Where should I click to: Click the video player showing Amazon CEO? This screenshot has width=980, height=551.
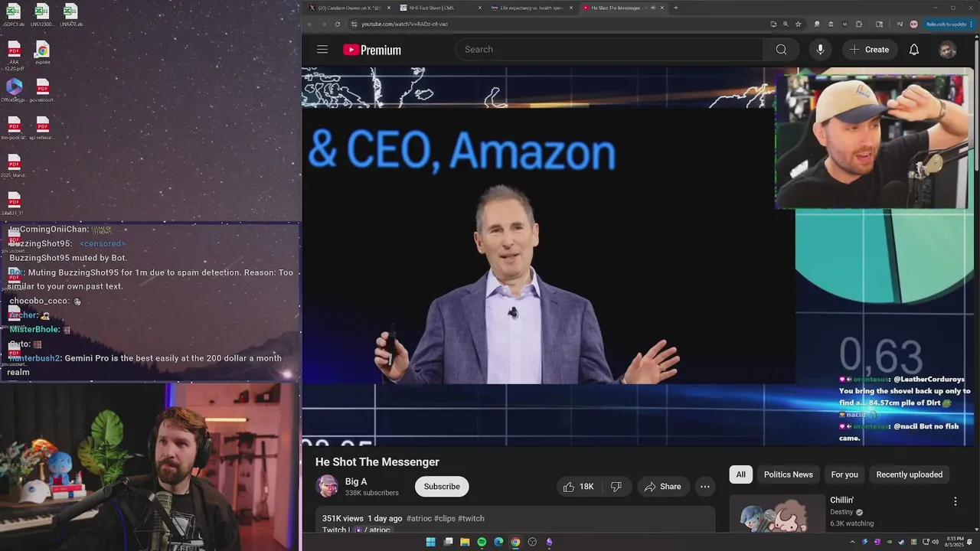click(x=638, y=256)
